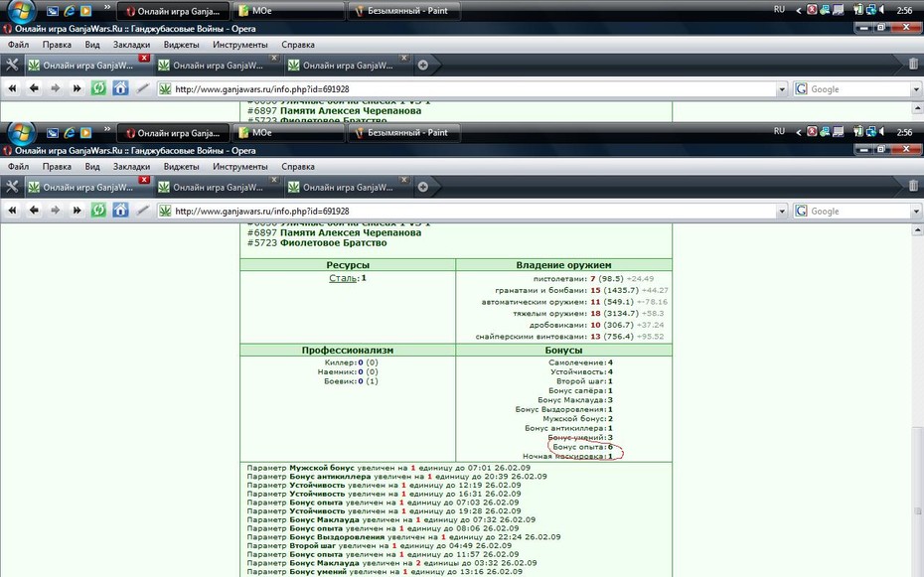Image resolution: width=924 pixels, height=577 pixels.
Task: Open the closed tabs trash icon in the lower Opera window
Action: [913, 186]
